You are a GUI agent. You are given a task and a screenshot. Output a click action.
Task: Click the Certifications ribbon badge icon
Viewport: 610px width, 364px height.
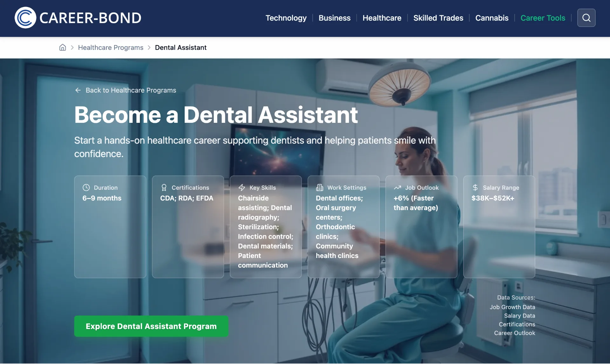pyautogui.click(x=164, y=188)
